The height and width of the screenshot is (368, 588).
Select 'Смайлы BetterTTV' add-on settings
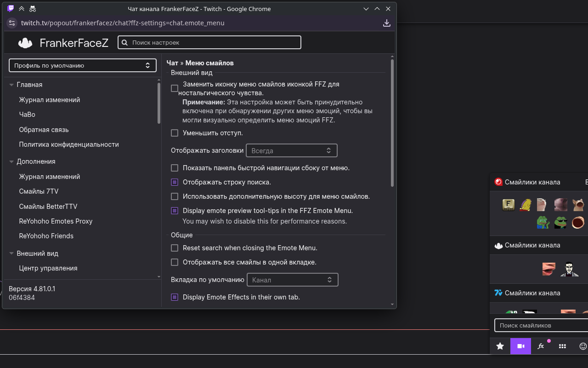click(48, 207)
